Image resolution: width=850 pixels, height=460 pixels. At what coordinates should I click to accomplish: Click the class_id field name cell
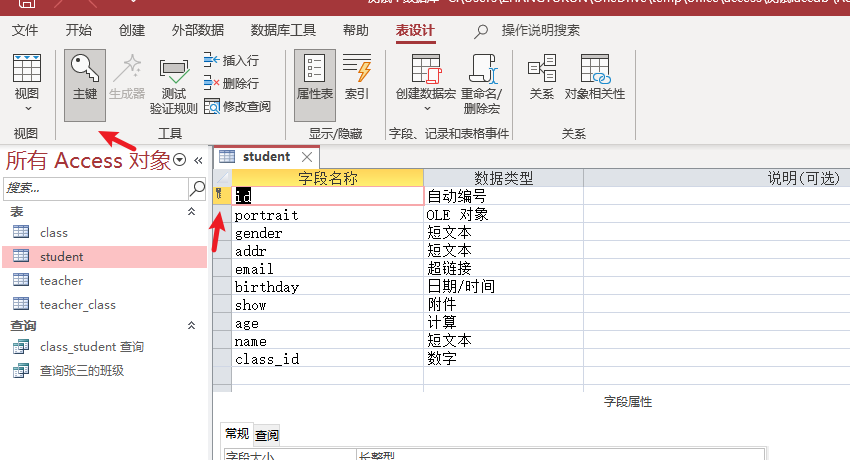click(x=327, y=358)
